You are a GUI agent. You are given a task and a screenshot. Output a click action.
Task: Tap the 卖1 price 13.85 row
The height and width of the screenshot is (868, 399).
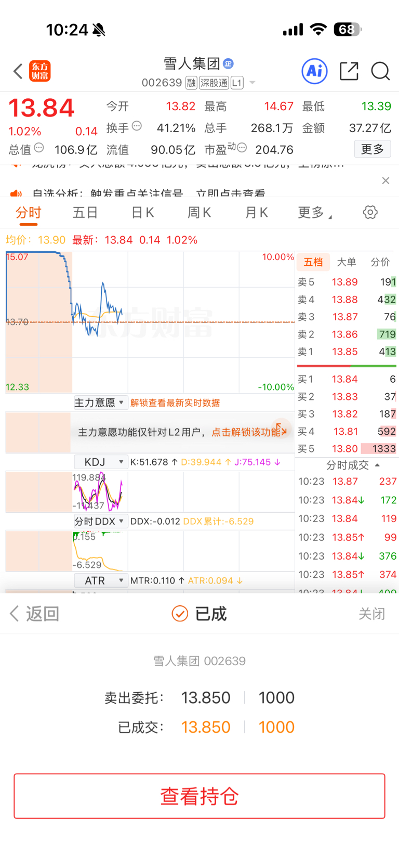pyautogui.click(x=347, y=352)
